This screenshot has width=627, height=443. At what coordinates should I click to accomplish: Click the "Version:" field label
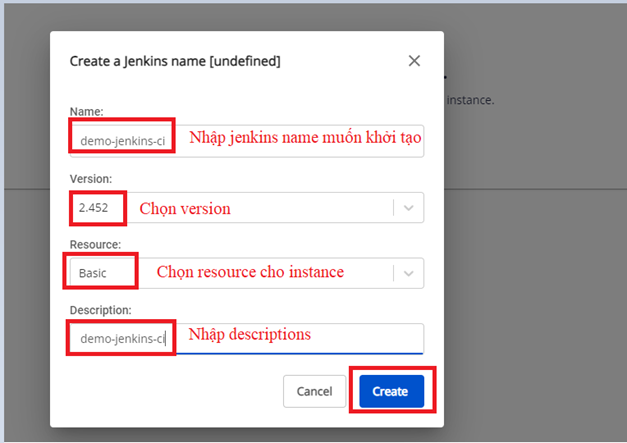(x=90, y=178)
